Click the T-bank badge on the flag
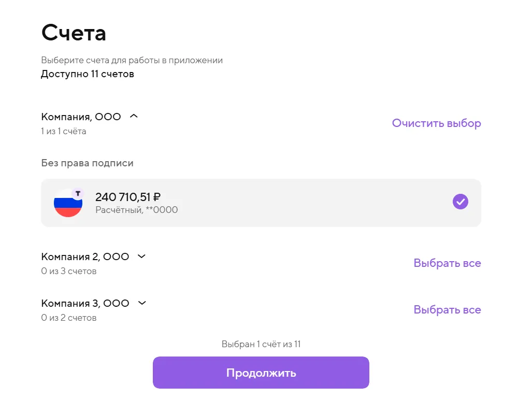The image size is (532, 399). point(78,194)
